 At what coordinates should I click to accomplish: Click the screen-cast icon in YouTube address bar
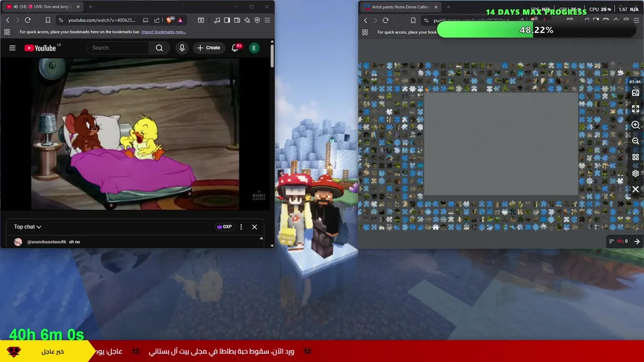[145, 20]
